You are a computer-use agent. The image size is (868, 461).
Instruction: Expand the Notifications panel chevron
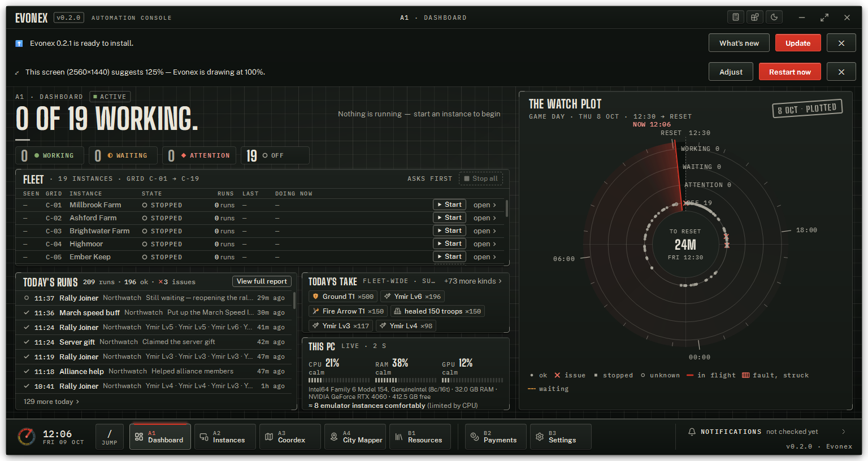click(844, 432)
